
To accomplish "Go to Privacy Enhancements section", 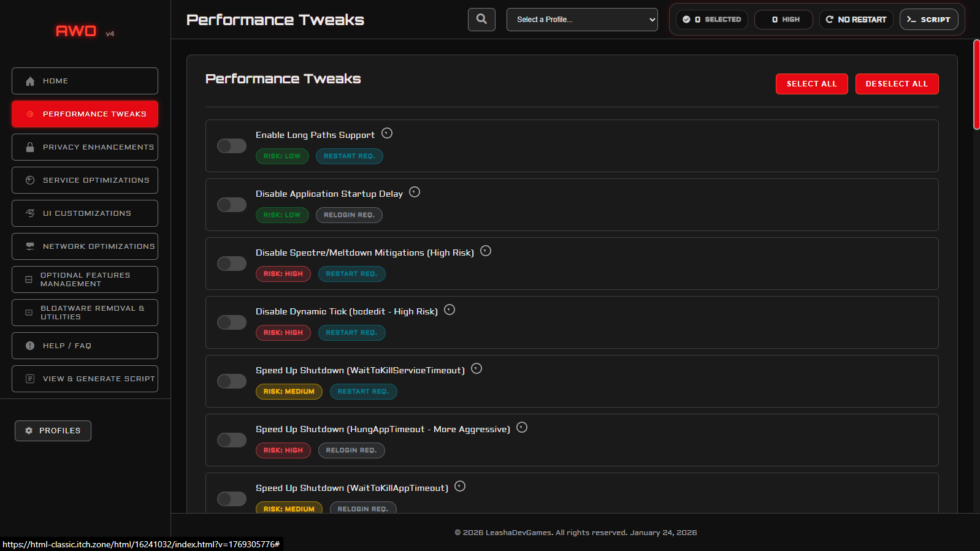I will coord(85,147).
